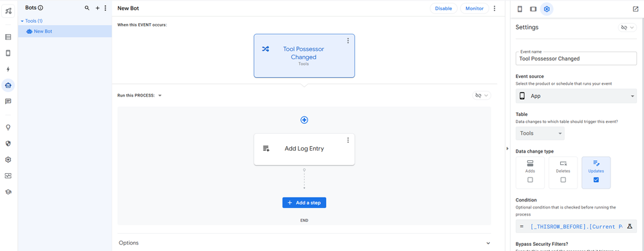Image resolution: width=644 pixels, height=251 pixels.
Task: Edit the Condition expression field
Action: click(576, 227)
